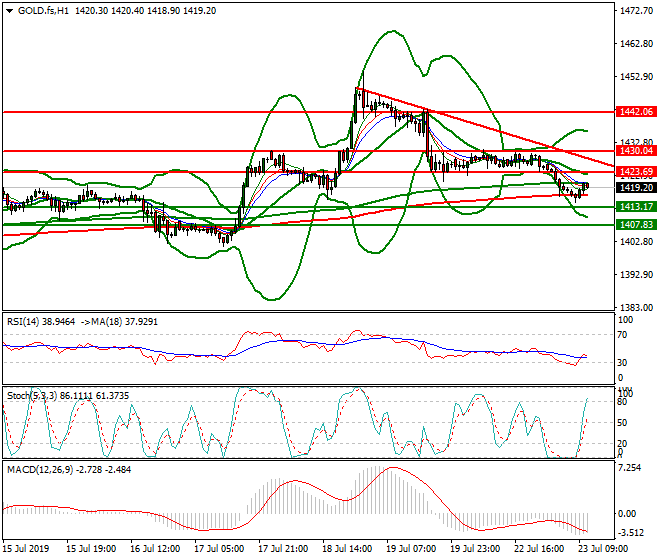Click the 1383.00 value on price axis
The image size is (660, 560).
[635, 307]
